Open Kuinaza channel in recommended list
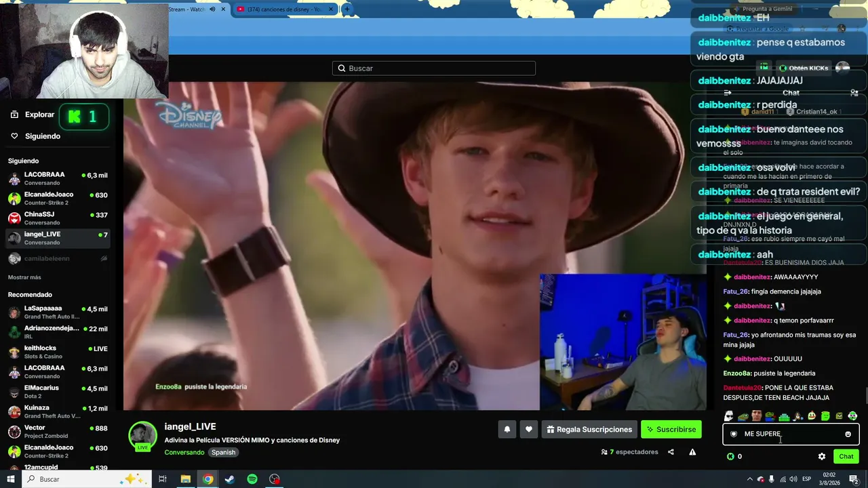The height and width of the screenshot is (488, 868). pos(58,411)
